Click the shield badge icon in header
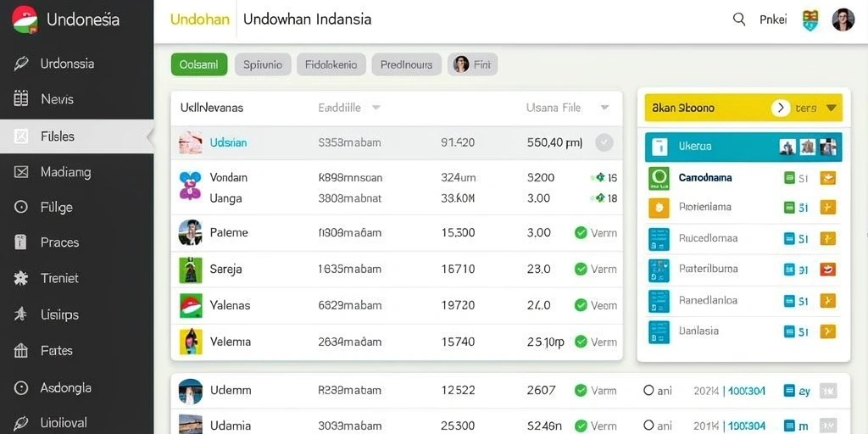The image size is (868, 434). [810, 20]
